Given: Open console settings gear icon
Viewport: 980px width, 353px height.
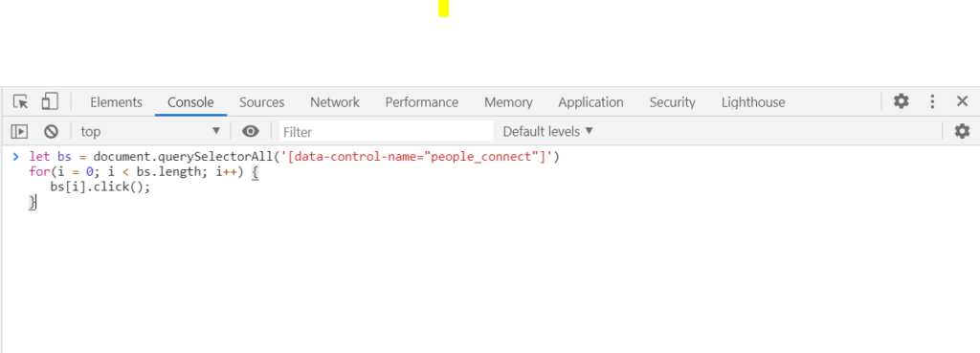Looking at the screenshot, I should pos(962,131).
